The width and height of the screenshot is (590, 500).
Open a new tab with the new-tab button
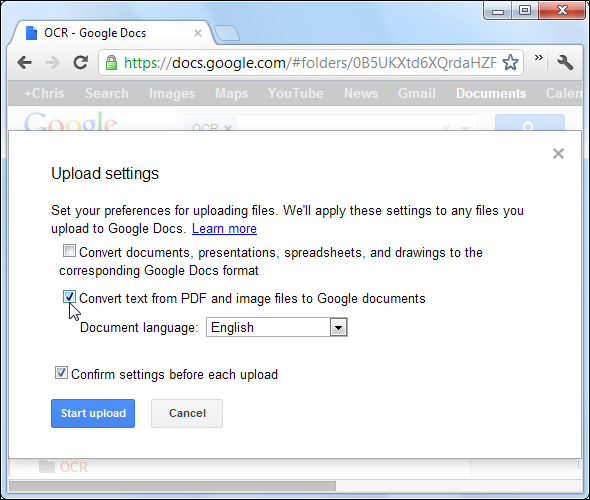[x=227, y=33]
